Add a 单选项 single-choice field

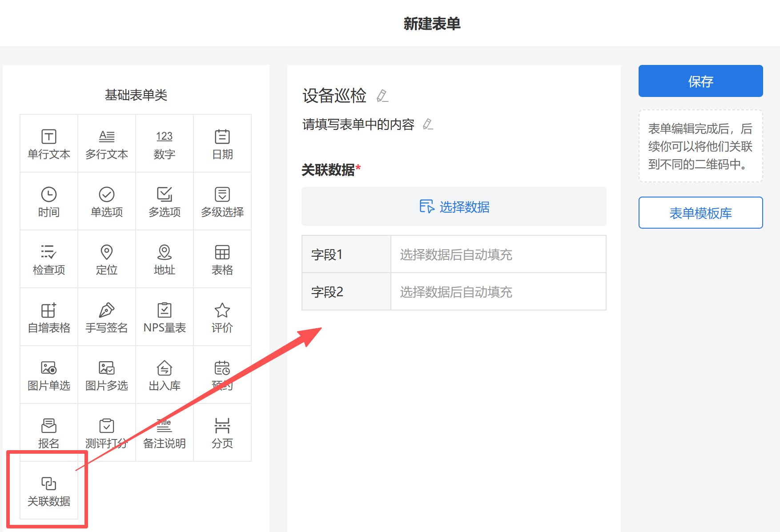[107, 201]
